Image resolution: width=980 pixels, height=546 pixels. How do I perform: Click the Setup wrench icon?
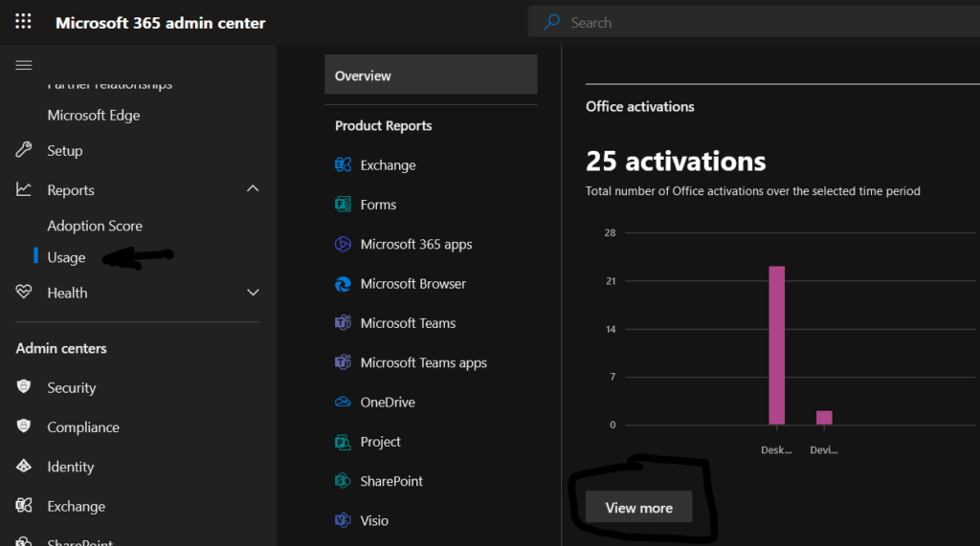tap(24, 150)
